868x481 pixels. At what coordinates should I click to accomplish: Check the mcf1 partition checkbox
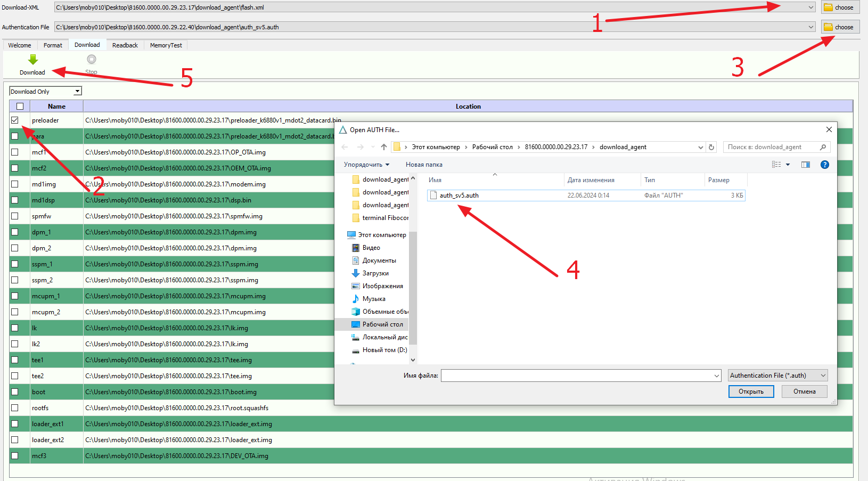tap(15, 152)
